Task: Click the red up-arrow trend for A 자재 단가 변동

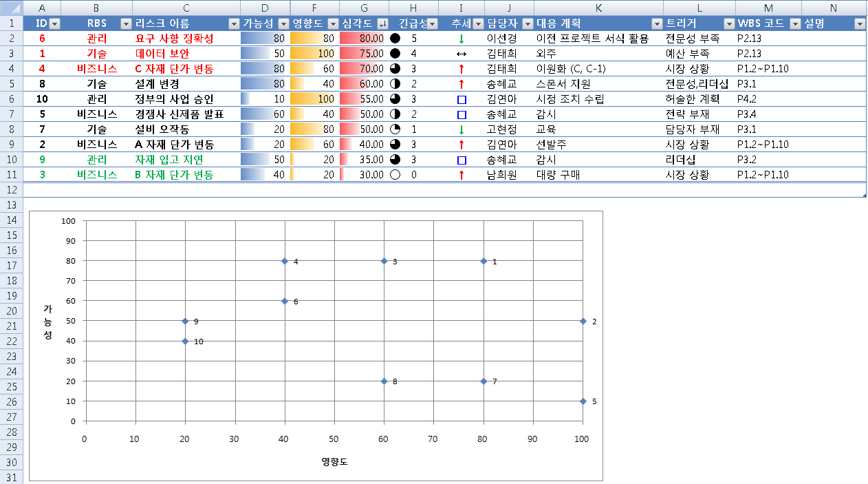Action: point(462,145)
